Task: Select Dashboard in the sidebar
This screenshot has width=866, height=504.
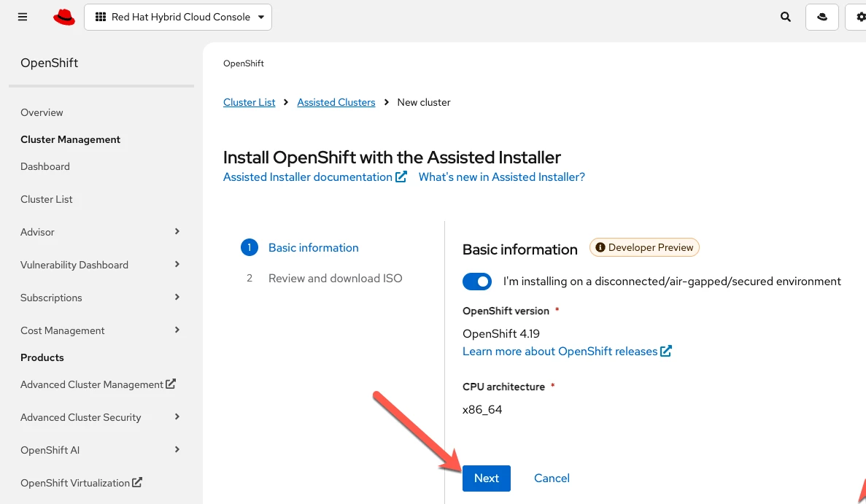Action: (x=45, y=167)
